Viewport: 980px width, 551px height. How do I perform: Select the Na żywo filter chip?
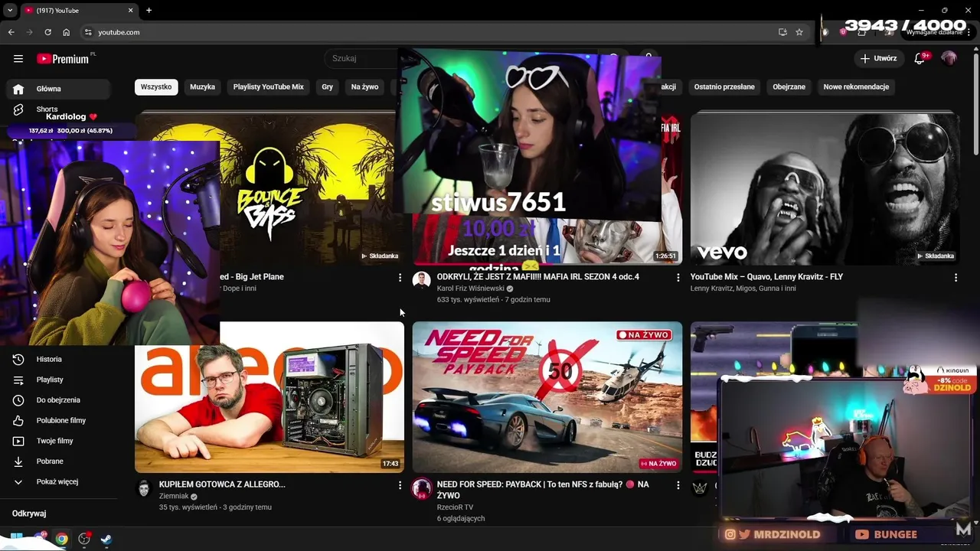pos(365,87)
